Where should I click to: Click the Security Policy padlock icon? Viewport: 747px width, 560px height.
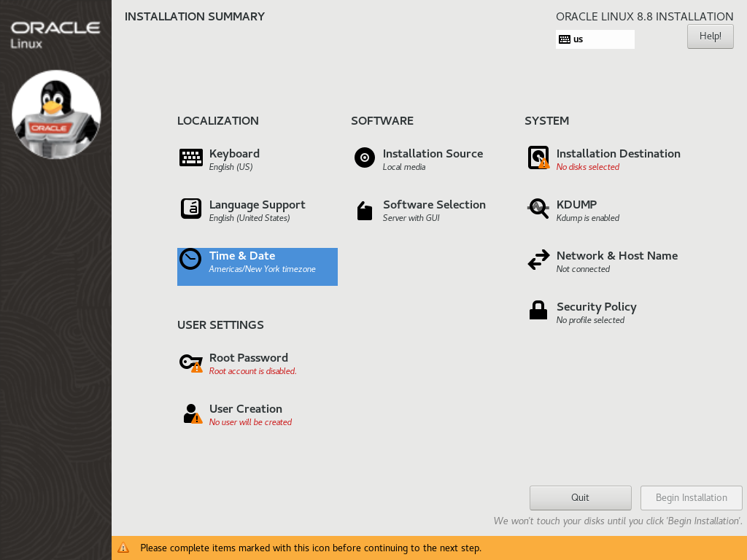538,310
